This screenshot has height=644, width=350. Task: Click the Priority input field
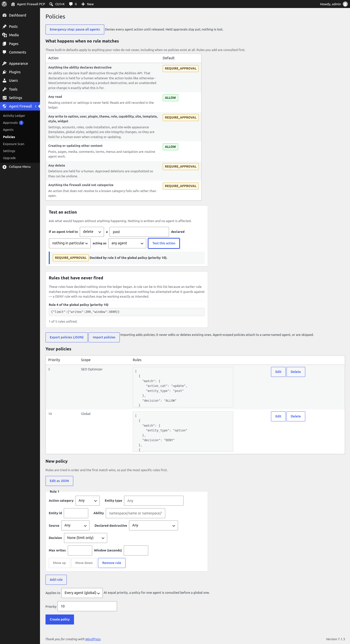click(x=87, y=606)
